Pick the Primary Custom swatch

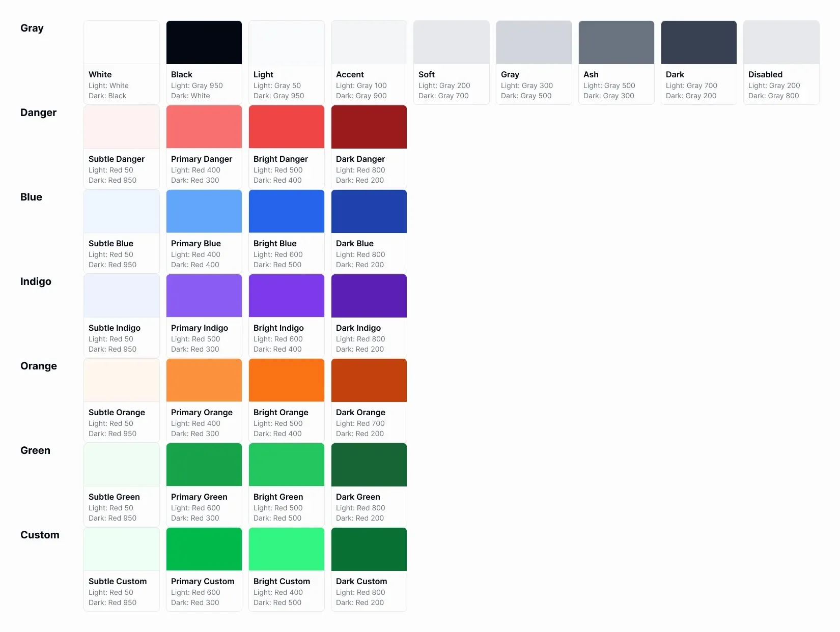(204, 549)
